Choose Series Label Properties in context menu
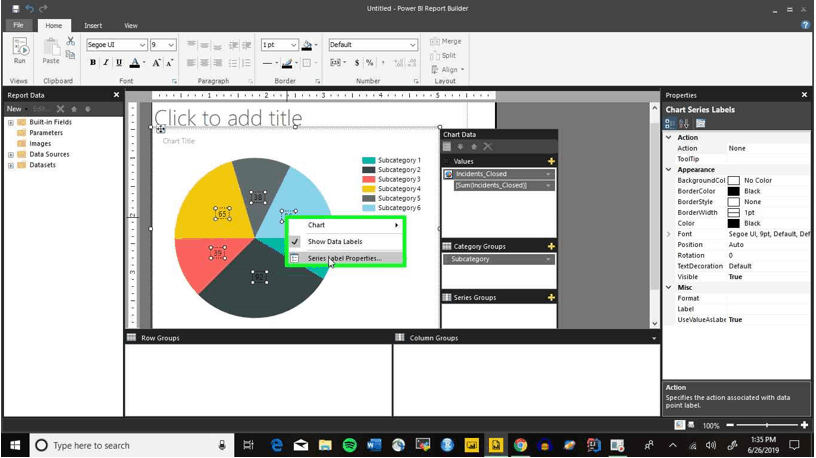 click(x=346, y=258)
